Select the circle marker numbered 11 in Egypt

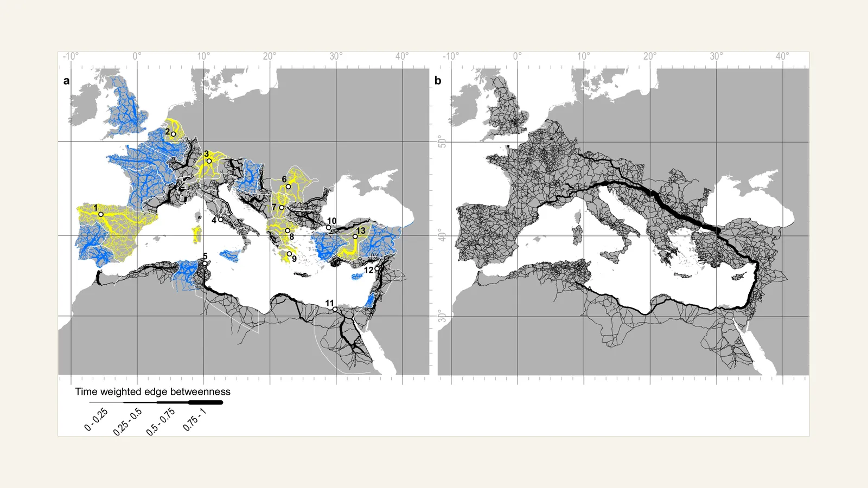[x=335, y=310]
